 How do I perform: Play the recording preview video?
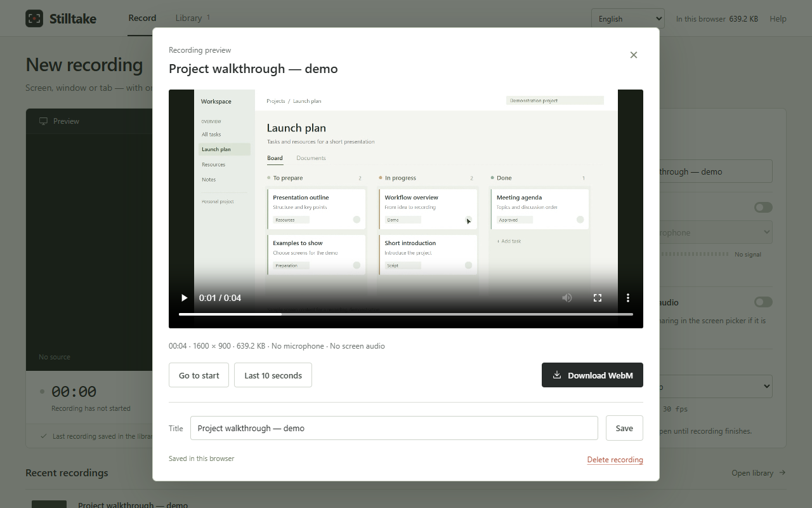click(184, 298)
